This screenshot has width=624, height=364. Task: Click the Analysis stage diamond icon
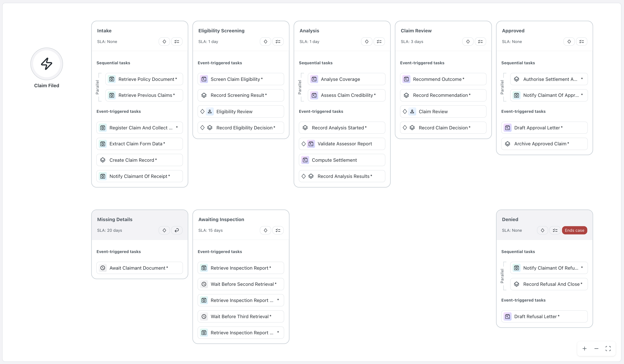(367, 42)
